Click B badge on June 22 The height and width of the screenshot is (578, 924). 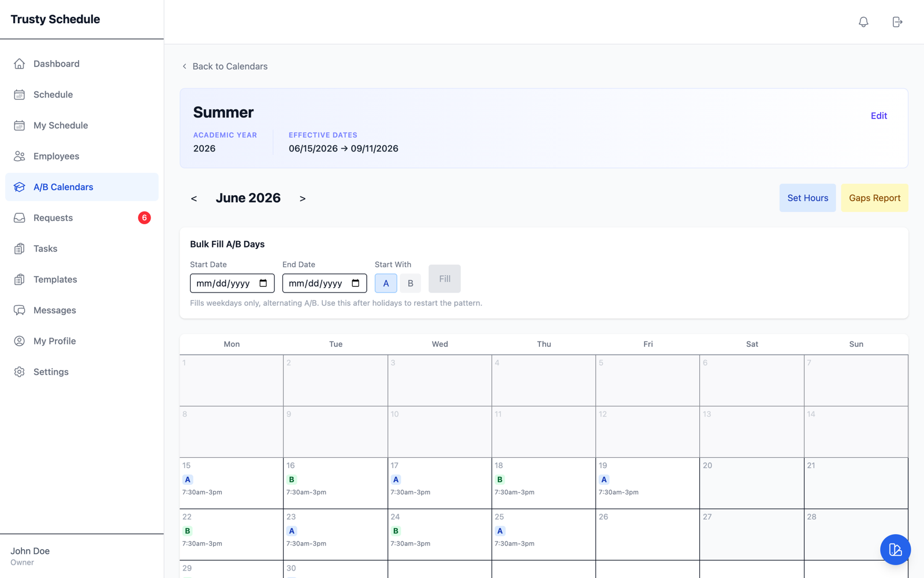coord(188,531)
